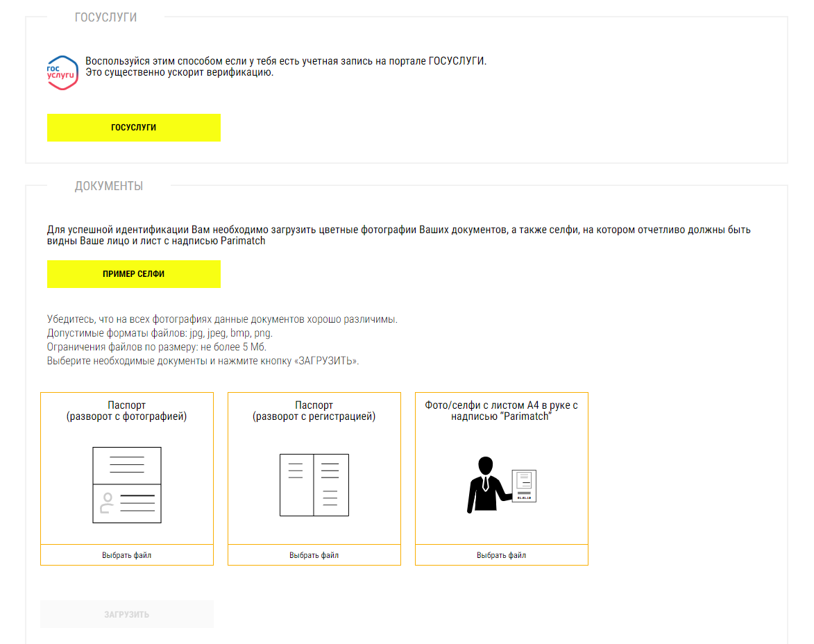Choose file for the Parimatch A4 selfie
The width and height of the screenshot is (814, 644).
(501, 555)
